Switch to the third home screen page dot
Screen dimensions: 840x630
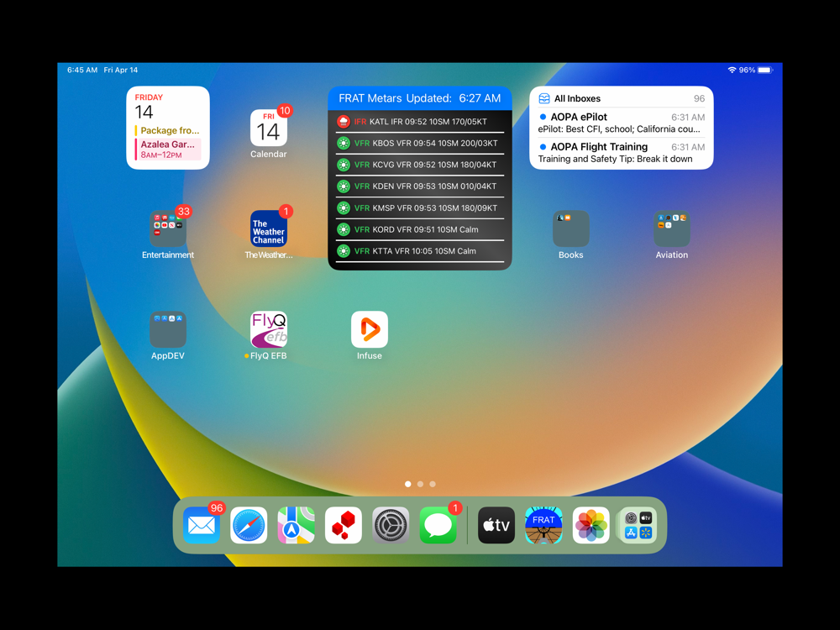click(433, 484)
